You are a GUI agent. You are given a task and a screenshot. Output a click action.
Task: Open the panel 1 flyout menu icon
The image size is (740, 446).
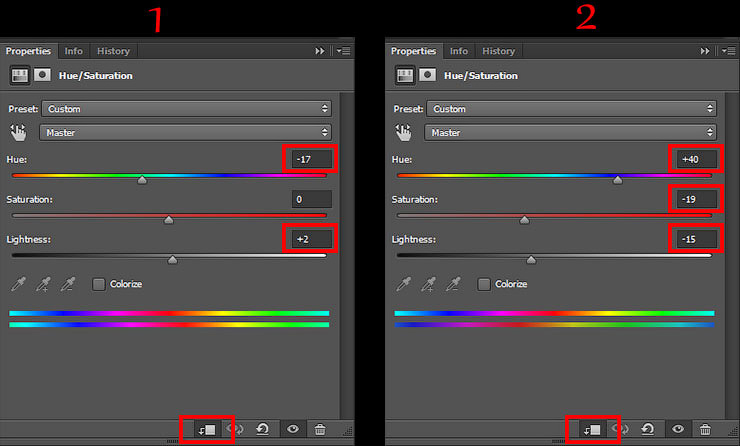(x=344, y=51)
